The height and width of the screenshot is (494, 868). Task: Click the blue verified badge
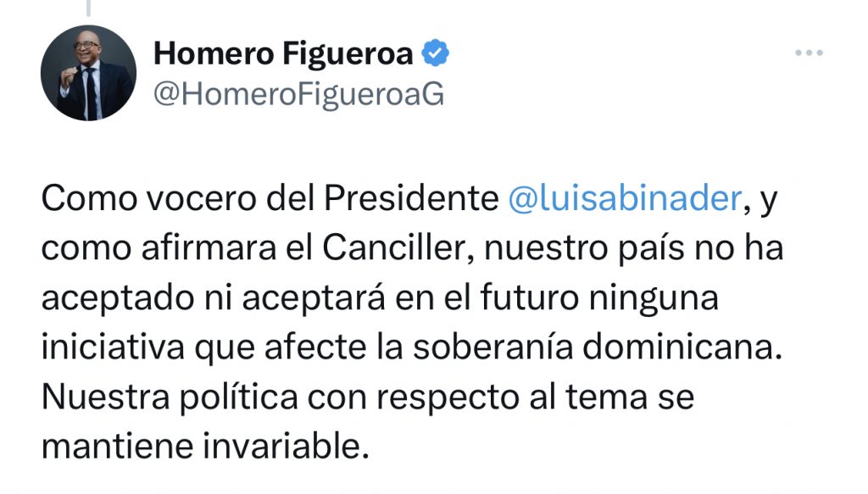[435, 53]
